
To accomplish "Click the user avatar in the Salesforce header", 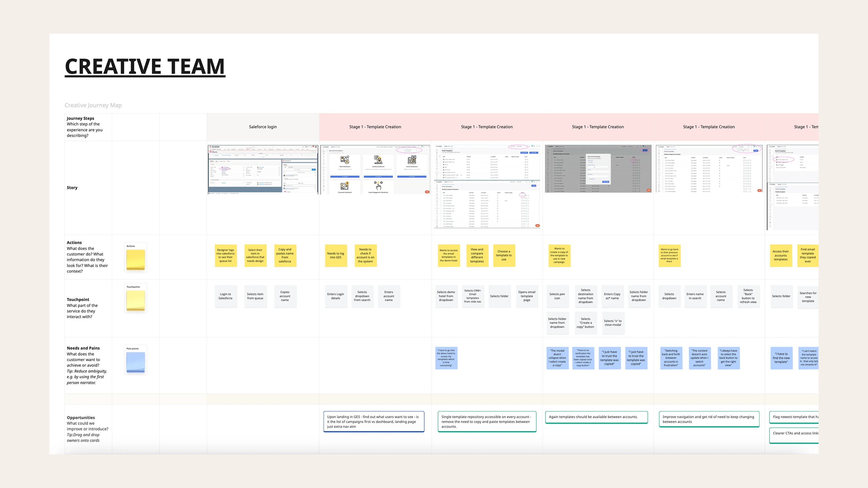I will [x=316, y=147].
